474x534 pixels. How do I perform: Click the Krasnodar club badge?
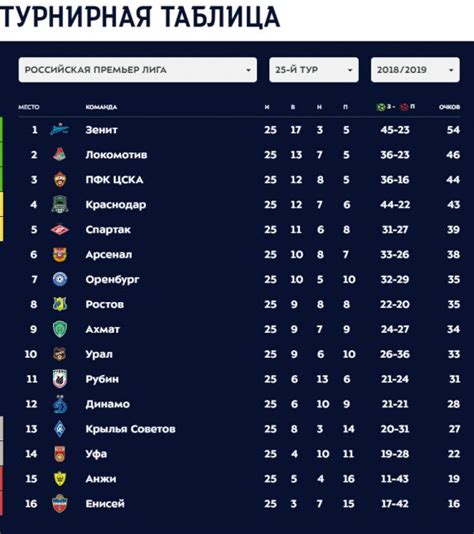click(60, 204)
